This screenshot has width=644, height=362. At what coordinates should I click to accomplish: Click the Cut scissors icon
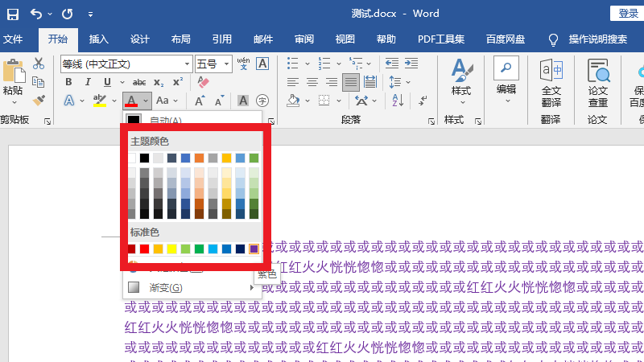(39, 64)
